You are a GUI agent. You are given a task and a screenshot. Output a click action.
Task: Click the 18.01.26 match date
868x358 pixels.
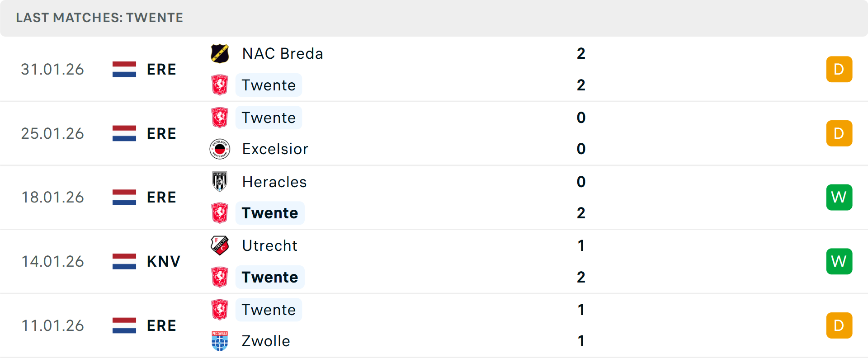pyautogui.click(x=52, y=197)
